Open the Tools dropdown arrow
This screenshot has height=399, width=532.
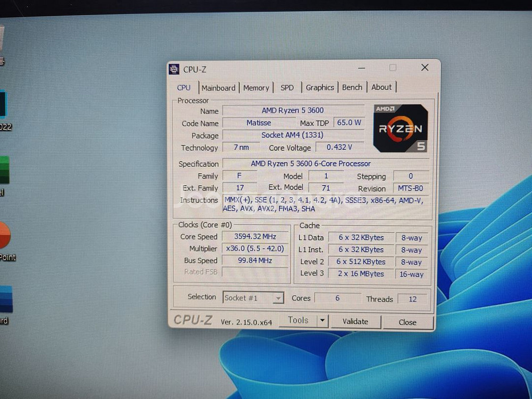(323, 320)
